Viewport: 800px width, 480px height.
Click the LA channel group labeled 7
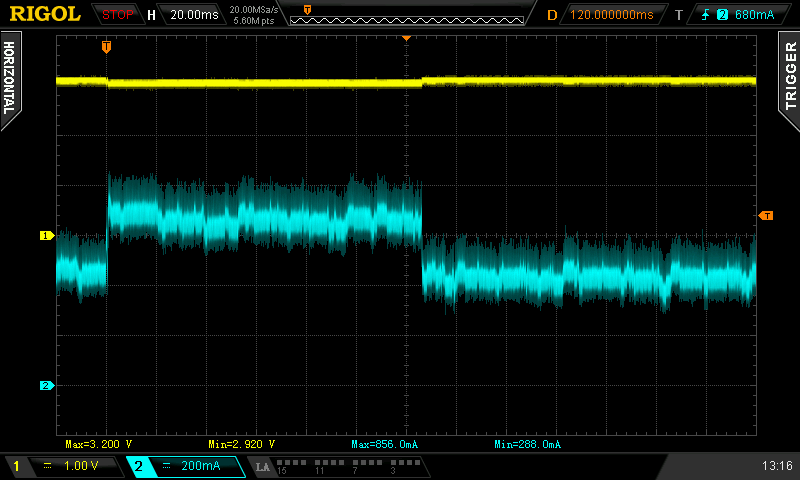click(367, 467)
